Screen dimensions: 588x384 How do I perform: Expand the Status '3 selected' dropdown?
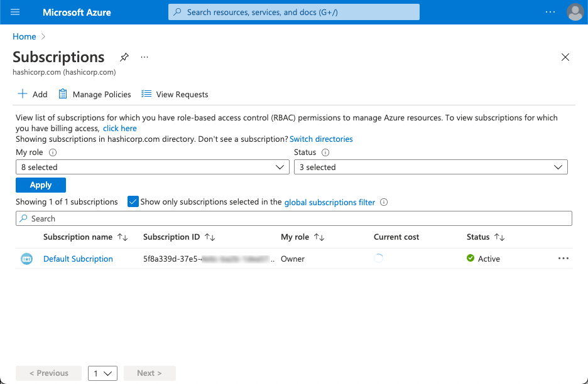tap(431, 167)
